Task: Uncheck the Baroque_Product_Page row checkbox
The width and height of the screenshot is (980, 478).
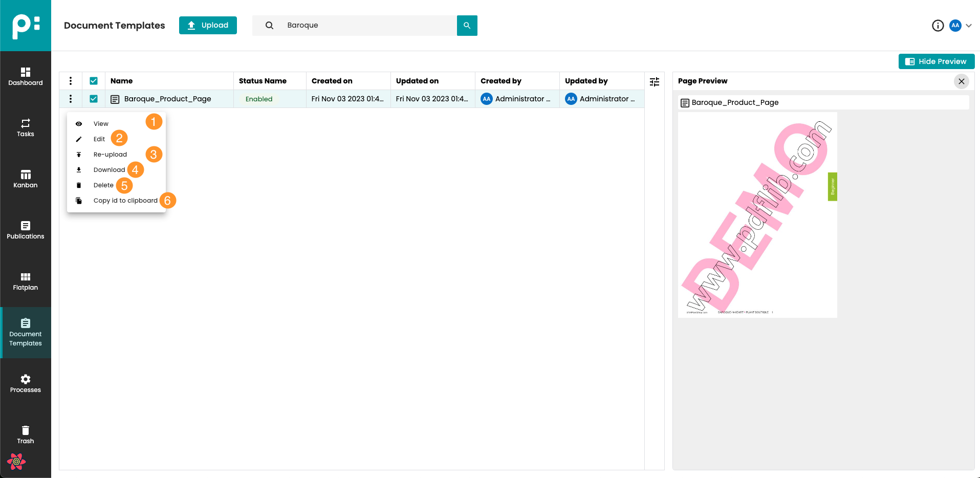Action: (94, 99)
